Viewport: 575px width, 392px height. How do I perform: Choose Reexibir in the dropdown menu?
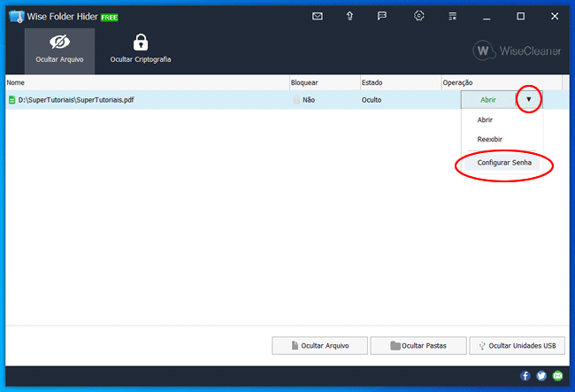[x=489, y=140]
